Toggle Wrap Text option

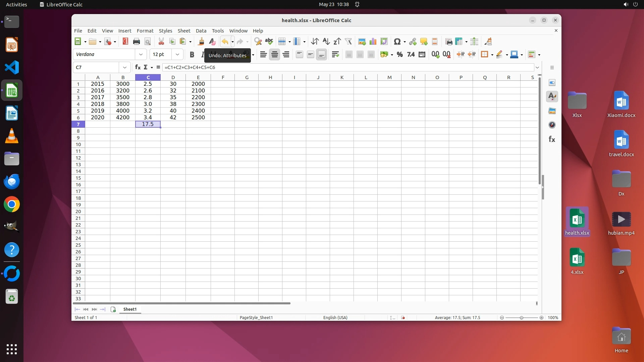point(335,54)
